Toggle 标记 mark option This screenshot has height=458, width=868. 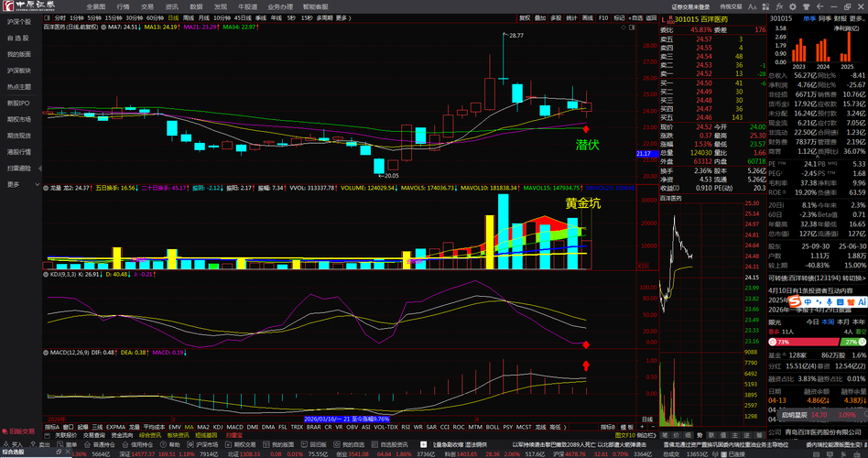[619, 17]
